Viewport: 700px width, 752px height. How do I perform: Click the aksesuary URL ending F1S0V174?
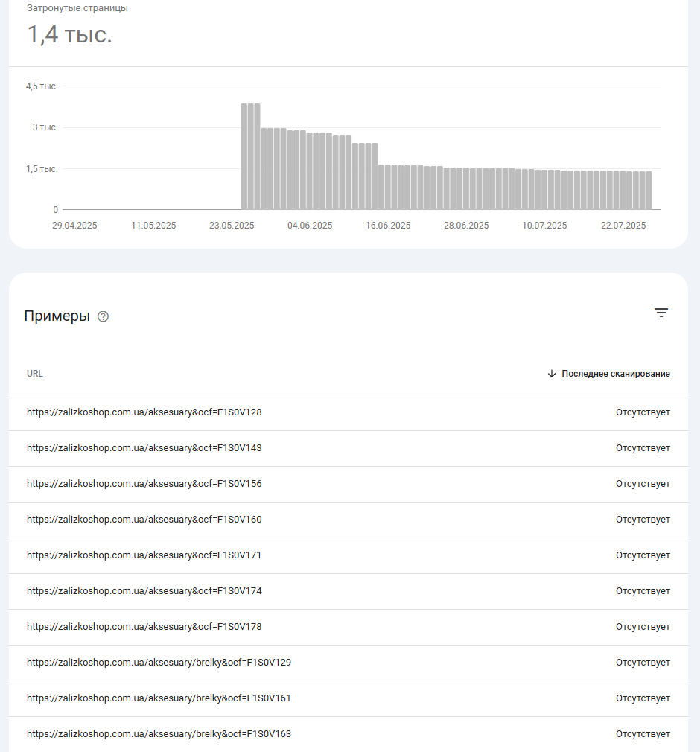tap(144, 591)
